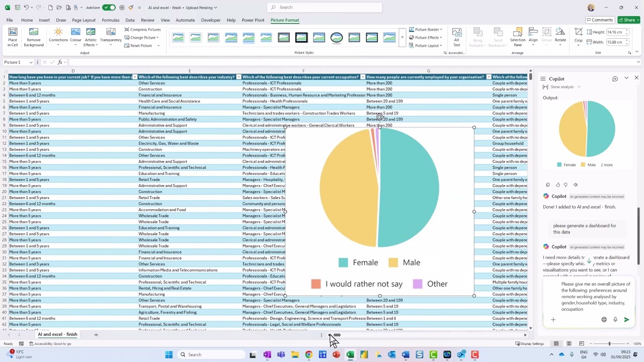Select the 'AI and excel - finish' sheet tab
Image resolution: width=644 pixels, height=362 pixels.
[58, 335]
